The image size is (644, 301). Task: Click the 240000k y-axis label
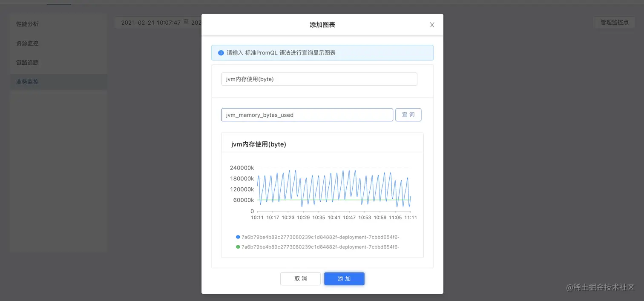tap(242, 168)
